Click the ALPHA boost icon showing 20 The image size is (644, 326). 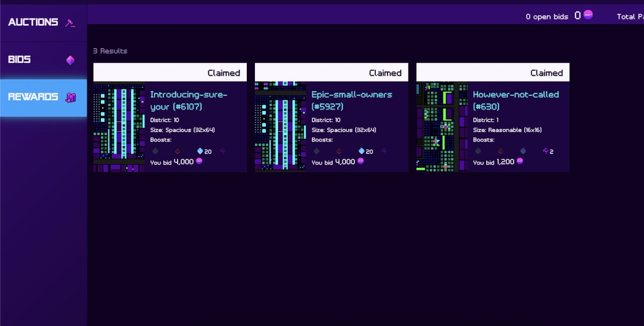[200, 151]
